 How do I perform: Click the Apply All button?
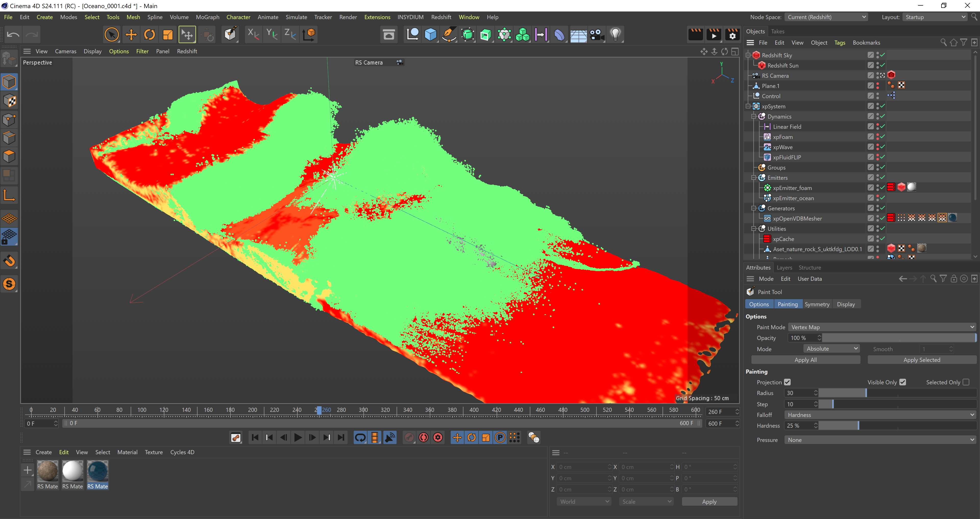tap(805, 360)
